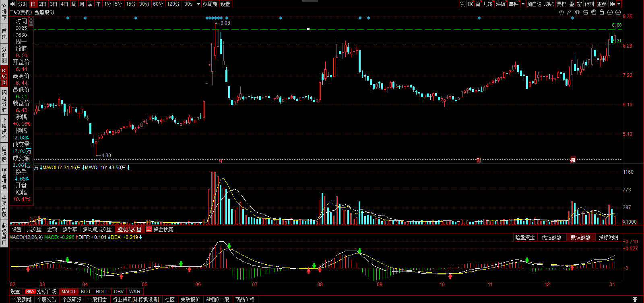The height and width of the screenshot is (303, 644).
Task: Switch to the 5分 period
Action: (118, 4)
